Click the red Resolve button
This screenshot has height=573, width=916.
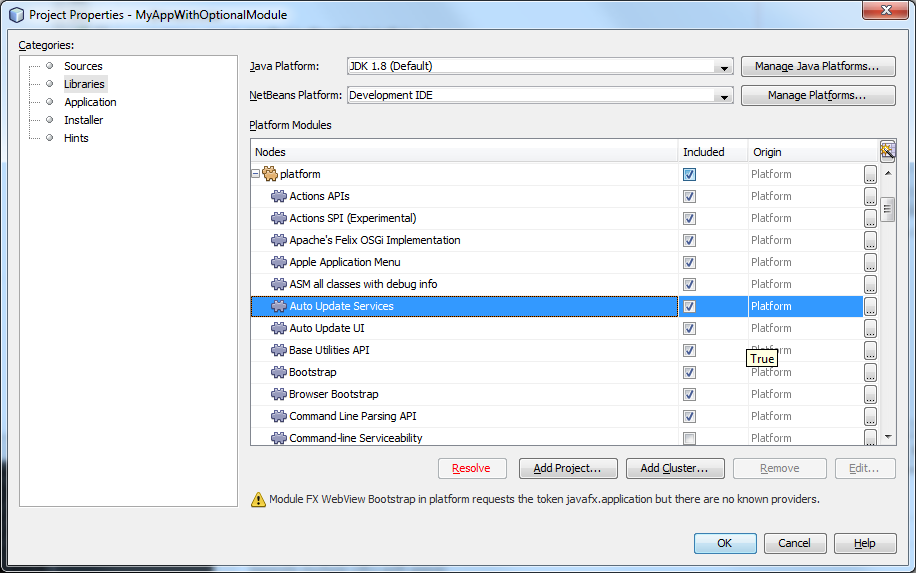point(472,468)
